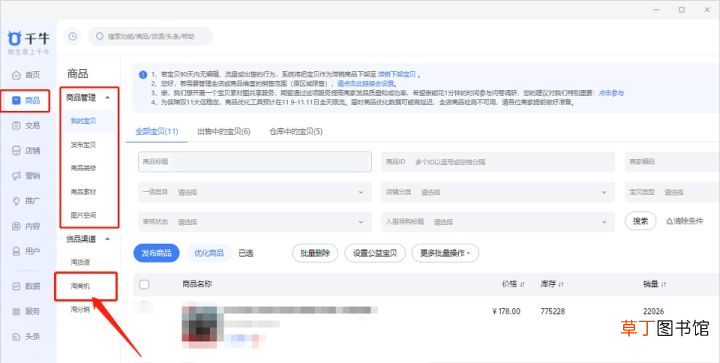Focus the 商品ID input field
This screenshot has width=720, height=363.
pyautogui.click(x=498, y=162)
